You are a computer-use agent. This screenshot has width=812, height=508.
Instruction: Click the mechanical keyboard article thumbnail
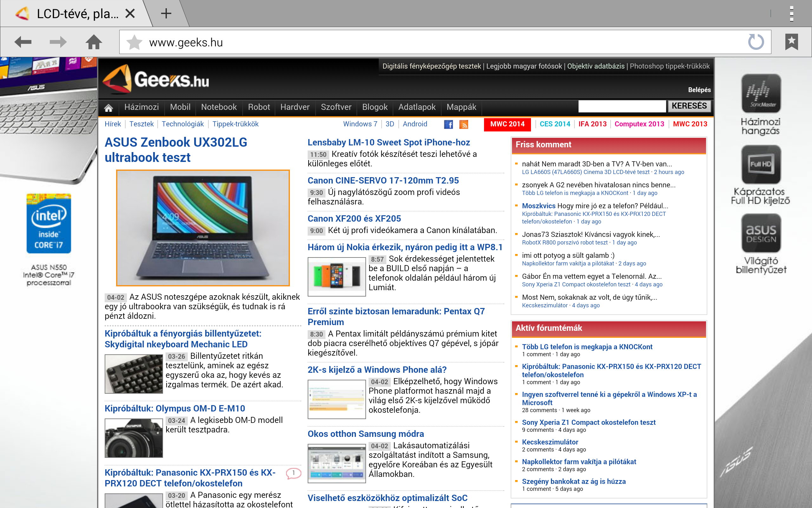click(134, 374)
